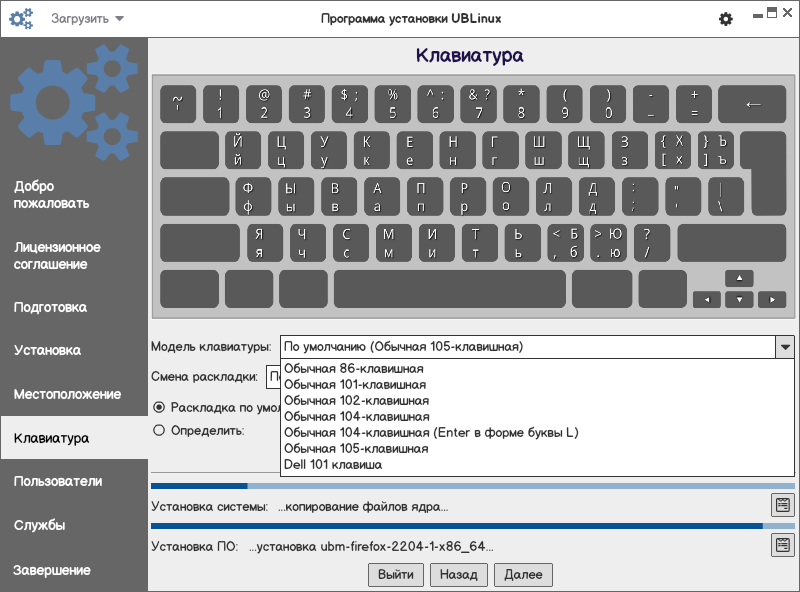The width and height of the screenshot is (800, 592).
Task: Go to Добро пожаловать sidebar step
Action: (x=52, y=194)
